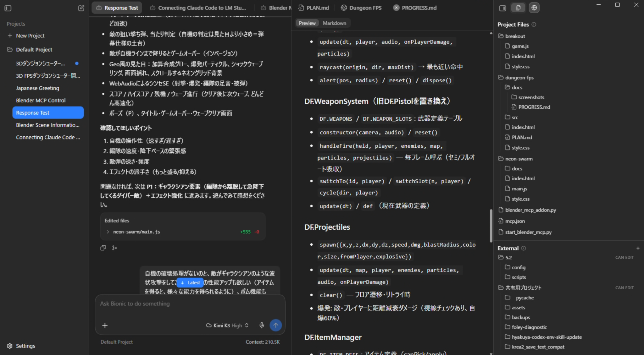Expand the neon-swarm/main.js edited file row

[x=182, y=232]
